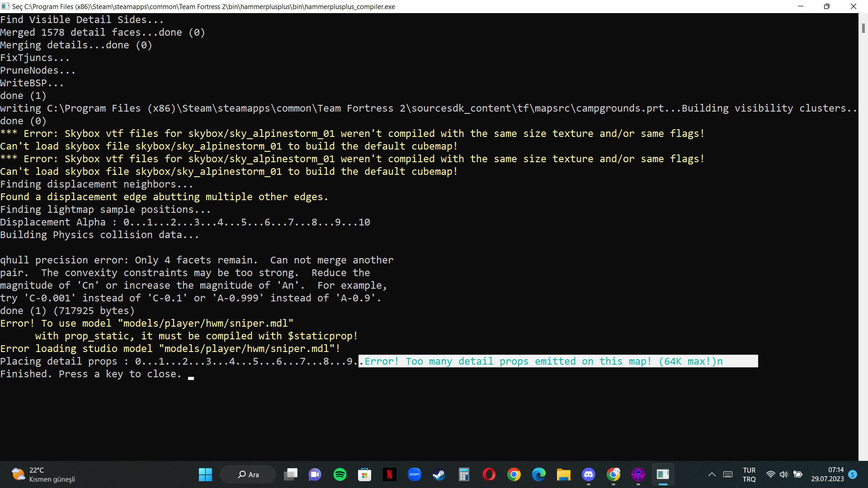Click the 'Error loading studio model' line

170,349
